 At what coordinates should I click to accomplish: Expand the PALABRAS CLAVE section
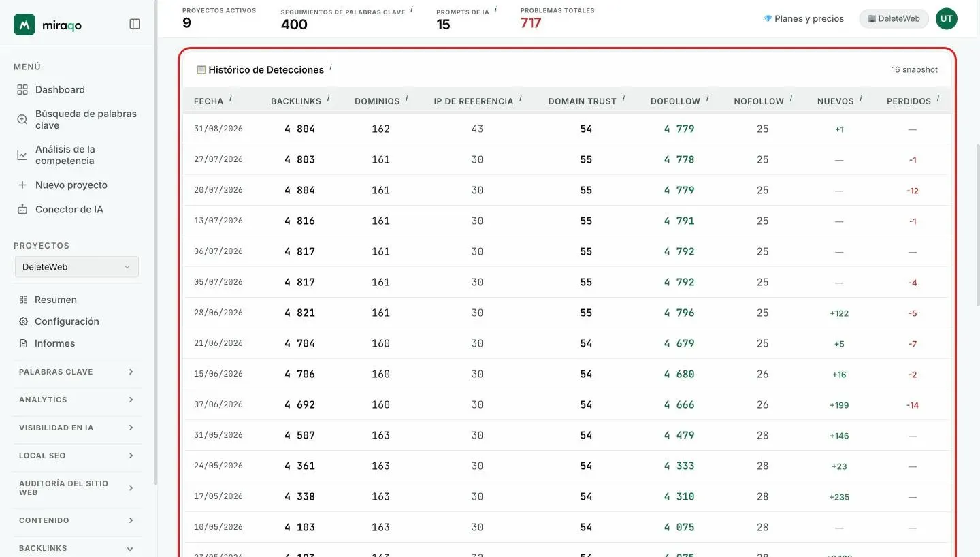coord(77,372)
